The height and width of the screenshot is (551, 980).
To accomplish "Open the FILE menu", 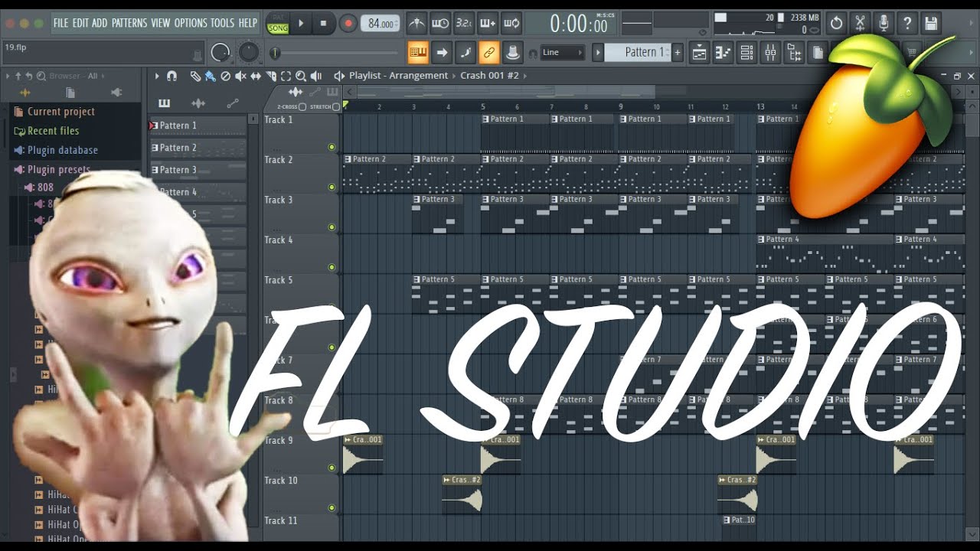I will pyautogui.click(x=60, y=23).
